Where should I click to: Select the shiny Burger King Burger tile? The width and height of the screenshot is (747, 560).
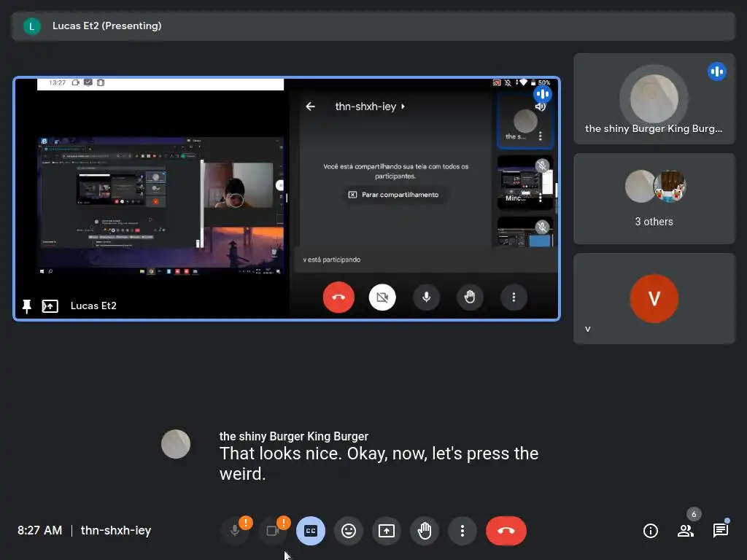pos(654,98)
